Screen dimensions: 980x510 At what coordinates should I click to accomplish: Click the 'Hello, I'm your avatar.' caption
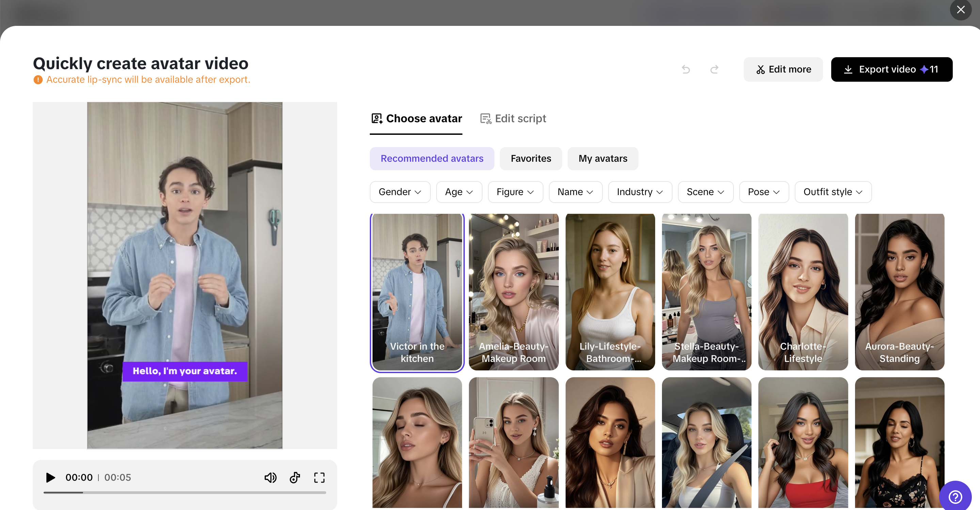pyautogui.click(x=185, y=371)
